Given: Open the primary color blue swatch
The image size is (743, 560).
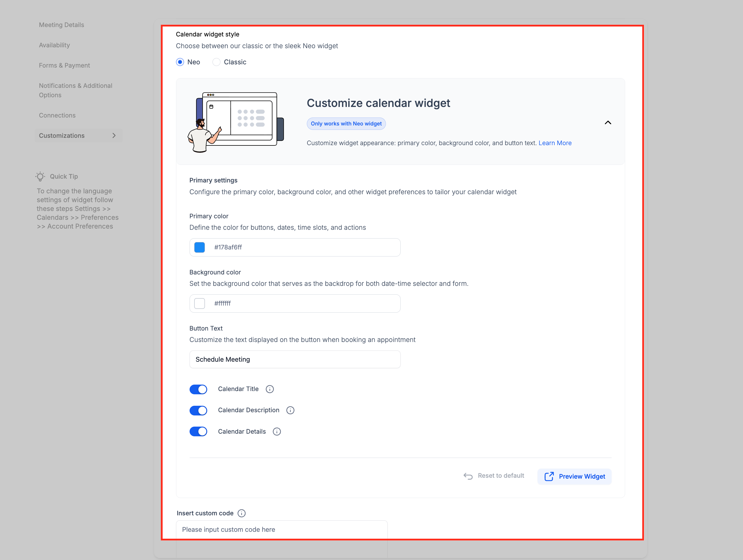Looking at the screenshot, I should [x=200, y=247].
